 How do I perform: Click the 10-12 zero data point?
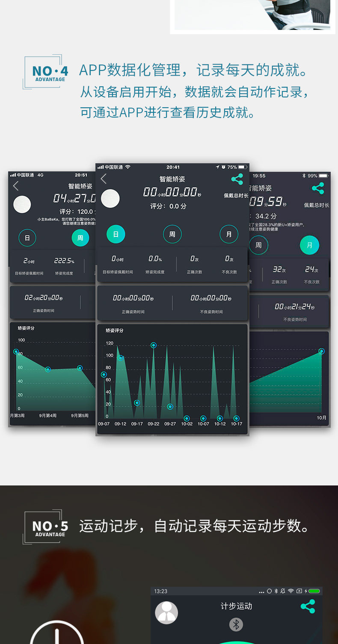220,418
